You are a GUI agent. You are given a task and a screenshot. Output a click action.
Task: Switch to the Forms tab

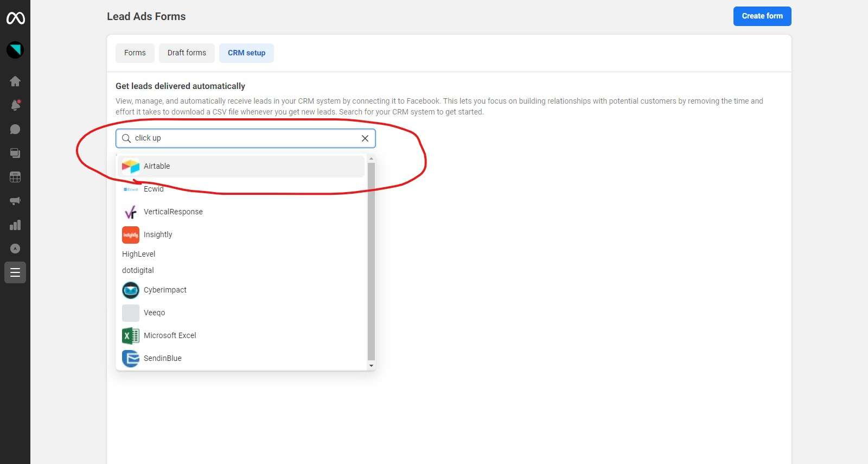coord(135,53)
